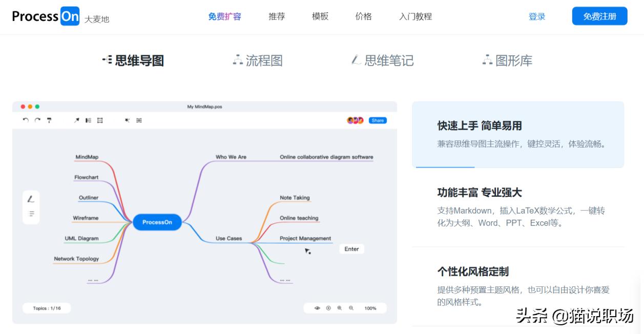Click the 登录 link
The height and width of the screenshot is (334, 644).
[x=536, y=16]
